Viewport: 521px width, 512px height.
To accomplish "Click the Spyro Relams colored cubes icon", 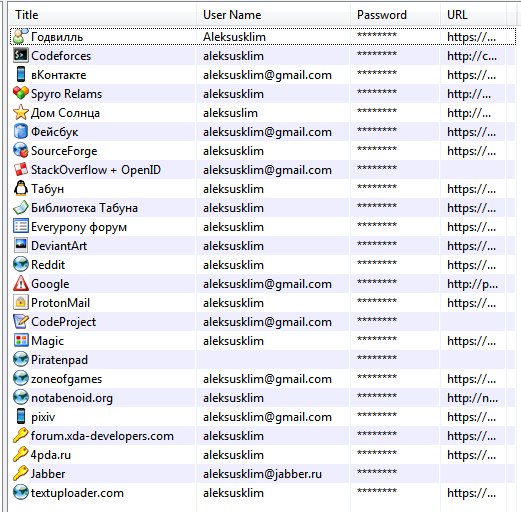I will (21, 93).
